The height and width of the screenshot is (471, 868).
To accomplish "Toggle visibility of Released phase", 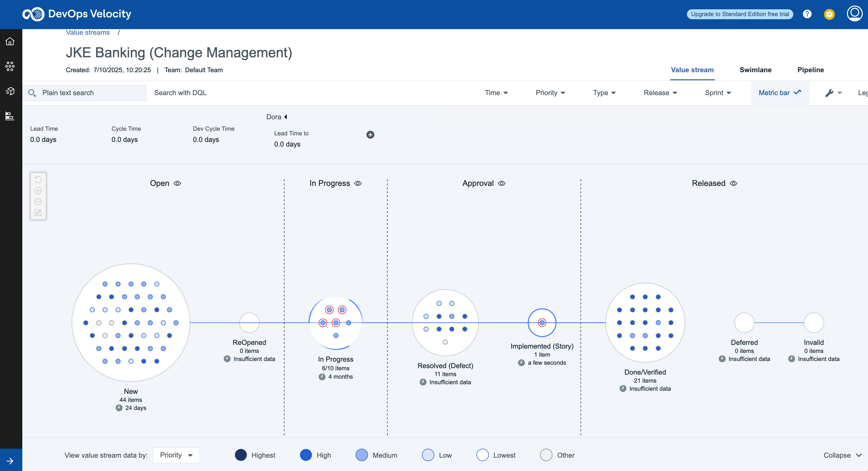I will pyautogui.click(x=733, y=183).
